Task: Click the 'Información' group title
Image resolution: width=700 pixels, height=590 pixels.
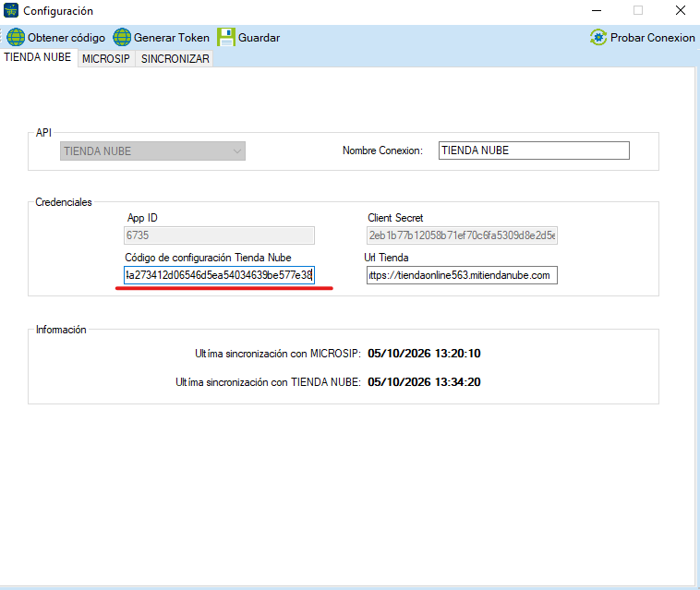Action: pyautogui.click(x=61, y=330)
